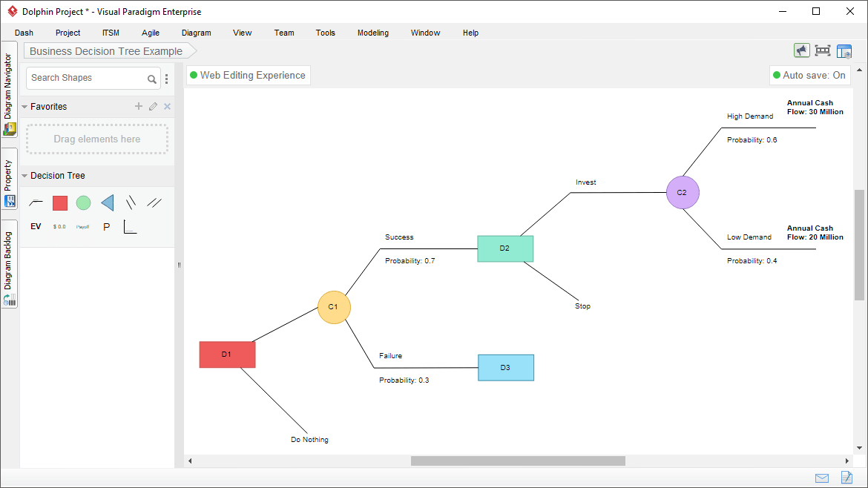Select the red Decision node shape
The image size is (868, 488).
tap(59, 202)
